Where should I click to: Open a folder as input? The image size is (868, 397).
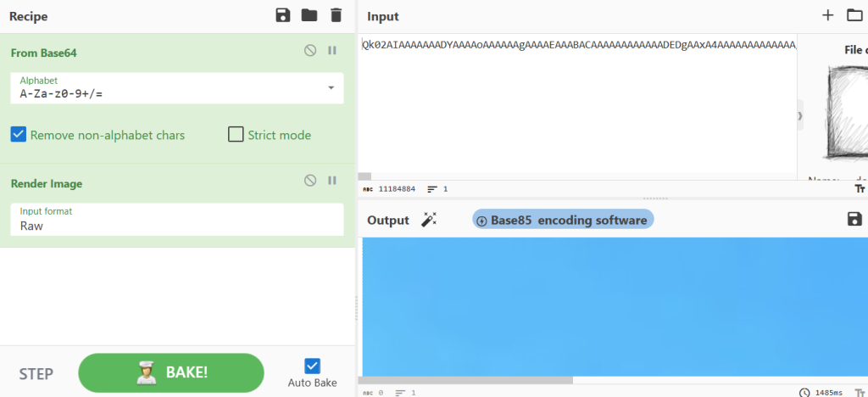(x=854, y=15)
